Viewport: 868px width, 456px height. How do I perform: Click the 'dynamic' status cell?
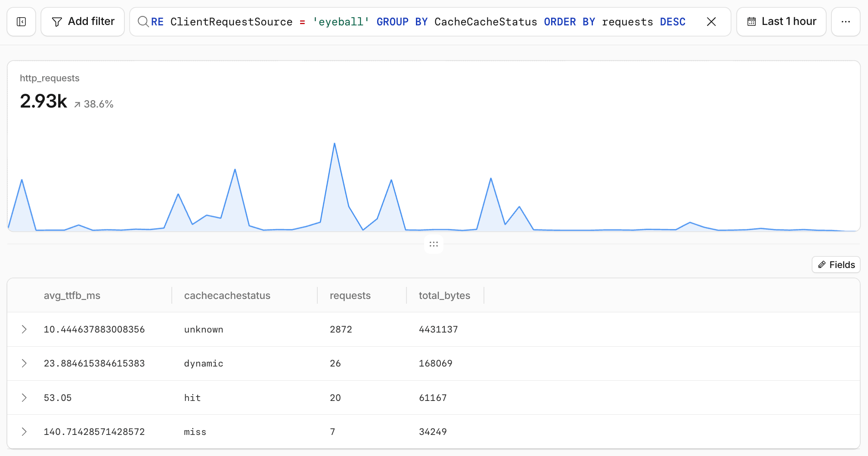click(x=204, y=364)
